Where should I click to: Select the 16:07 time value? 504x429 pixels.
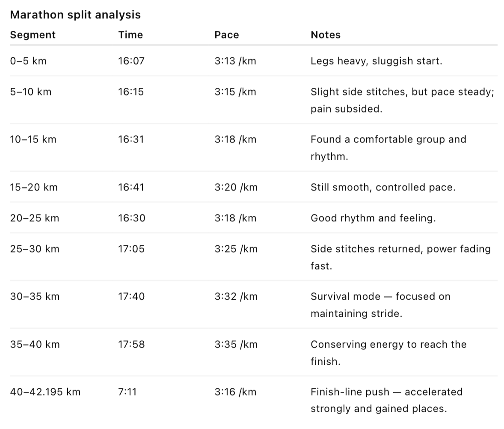click(x=131, y=61)
